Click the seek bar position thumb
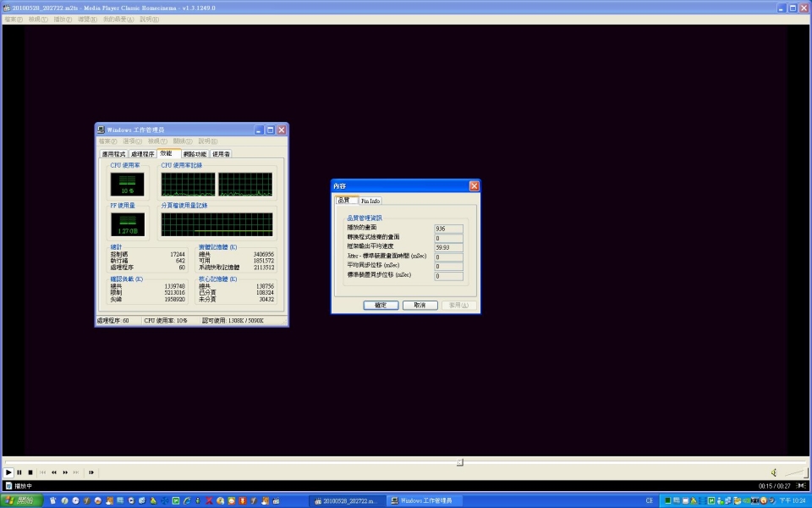Screen dimensions: 812x508 click(460, 462)
